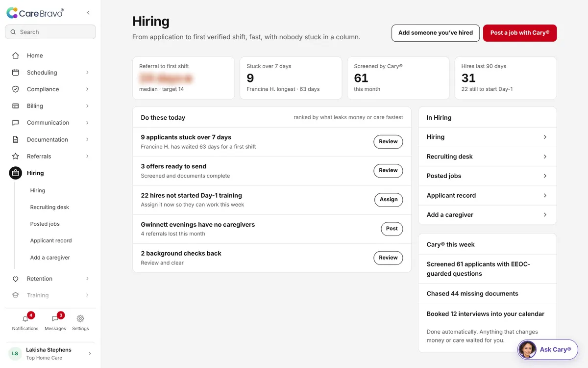Click the Scheduling calendar icon
The width and height of the screenshot is (588, 368).
[16, 72]
